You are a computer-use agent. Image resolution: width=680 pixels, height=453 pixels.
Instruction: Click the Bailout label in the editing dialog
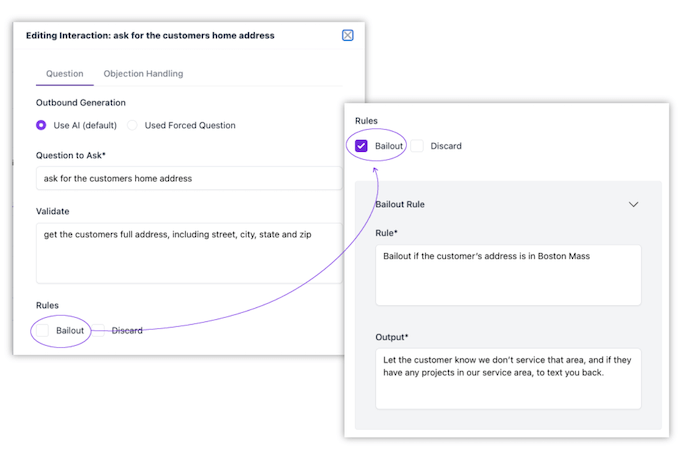coord(70,330)
